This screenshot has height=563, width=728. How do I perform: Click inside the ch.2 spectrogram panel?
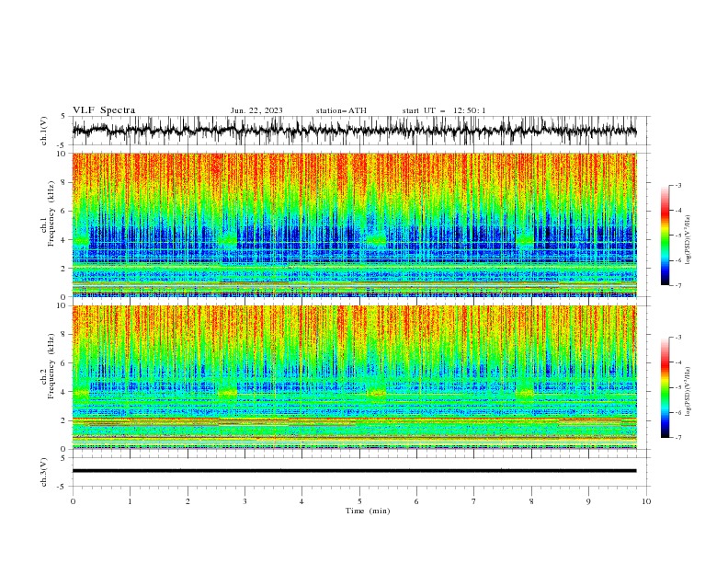(x=354, y=377)
